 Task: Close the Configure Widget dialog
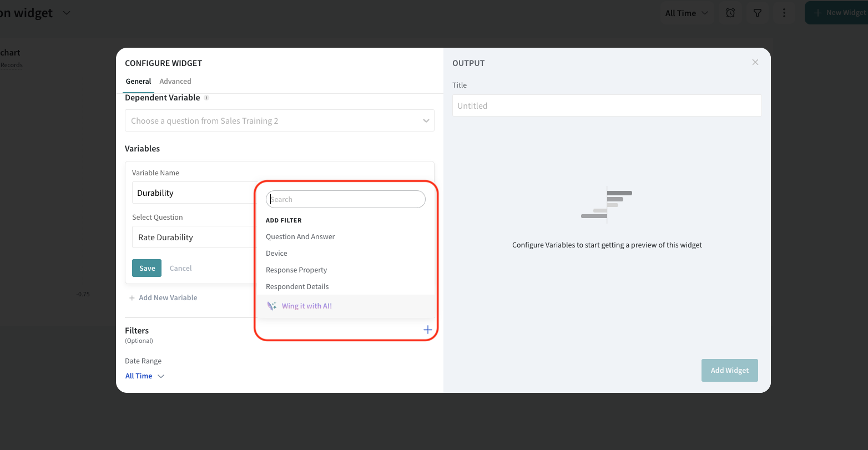(755, 63)
